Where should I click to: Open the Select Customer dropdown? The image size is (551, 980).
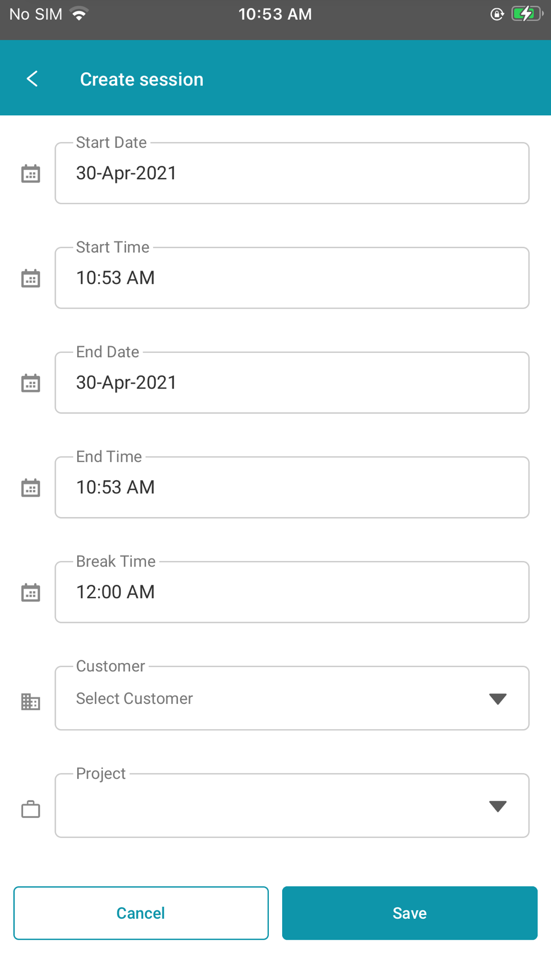point(275,698)
